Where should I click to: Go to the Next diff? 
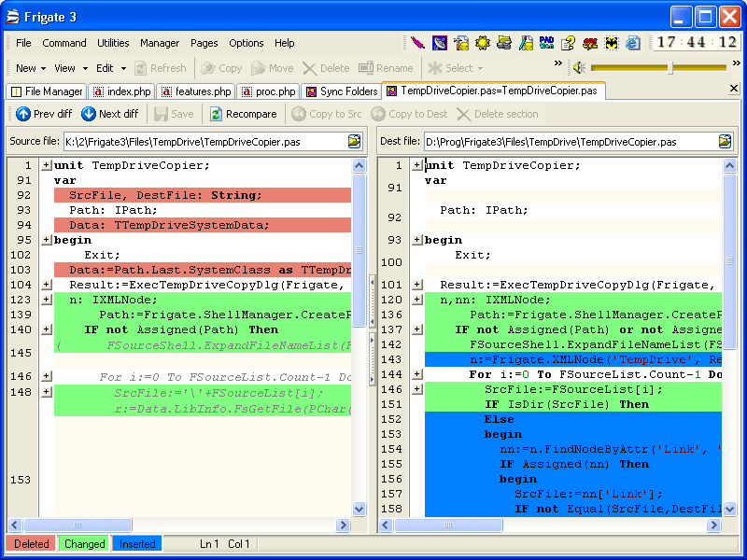pyautogui.click(x=109, y=114)
